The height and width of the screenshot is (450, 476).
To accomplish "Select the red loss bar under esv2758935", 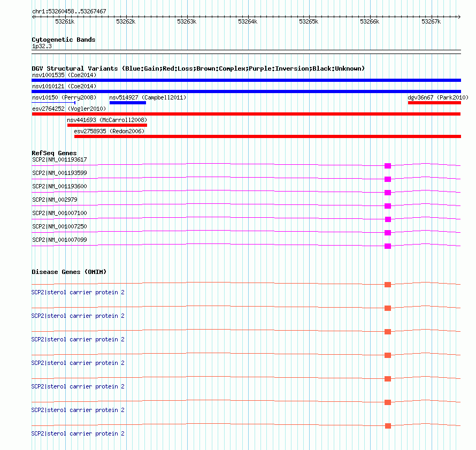I will tap(268, 136).
